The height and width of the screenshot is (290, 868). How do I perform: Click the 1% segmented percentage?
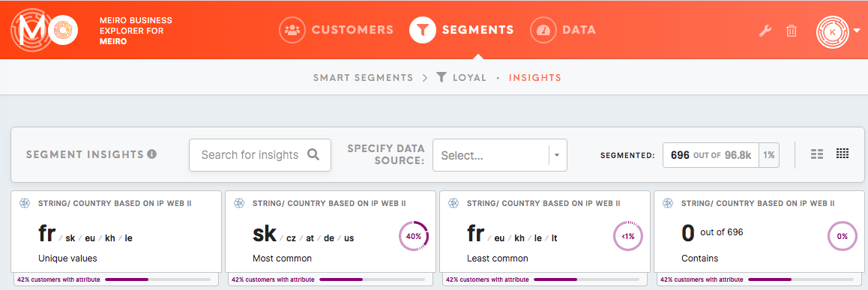click(x=769, y=156)
